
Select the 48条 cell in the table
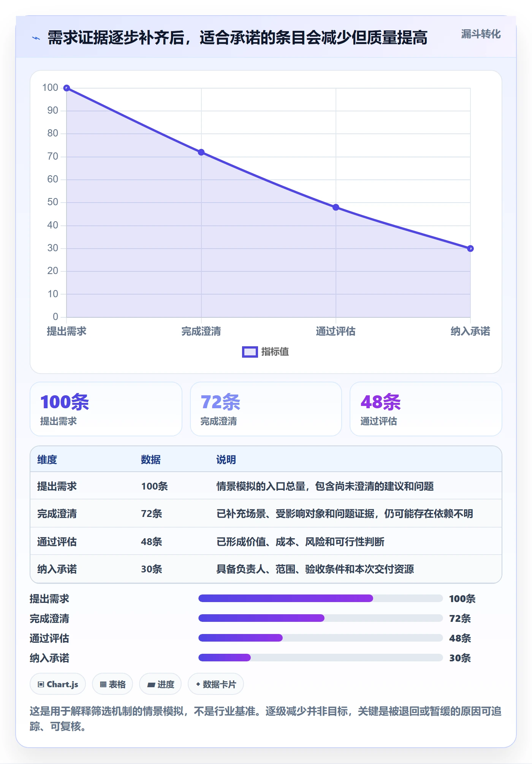152,542
